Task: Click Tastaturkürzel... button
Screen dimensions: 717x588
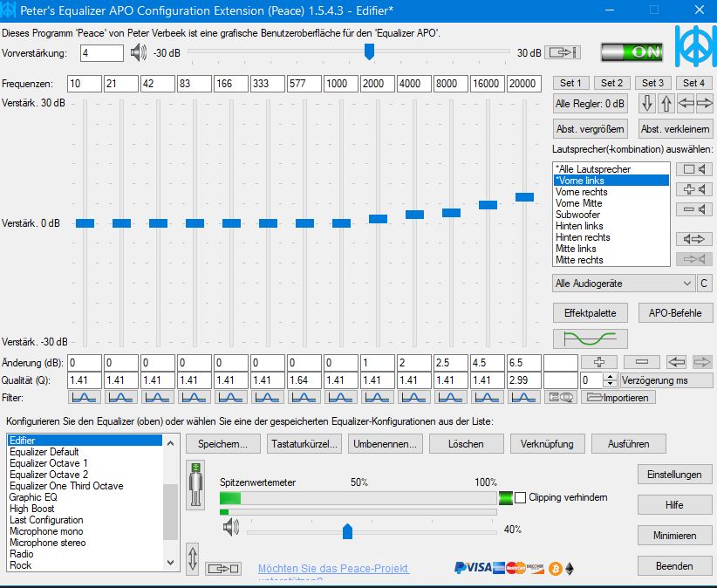Action: pyautogui.click(x=304, y=444)
